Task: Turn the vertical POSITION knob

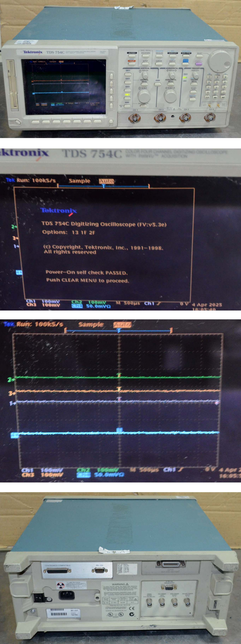Action: (145, 75)
